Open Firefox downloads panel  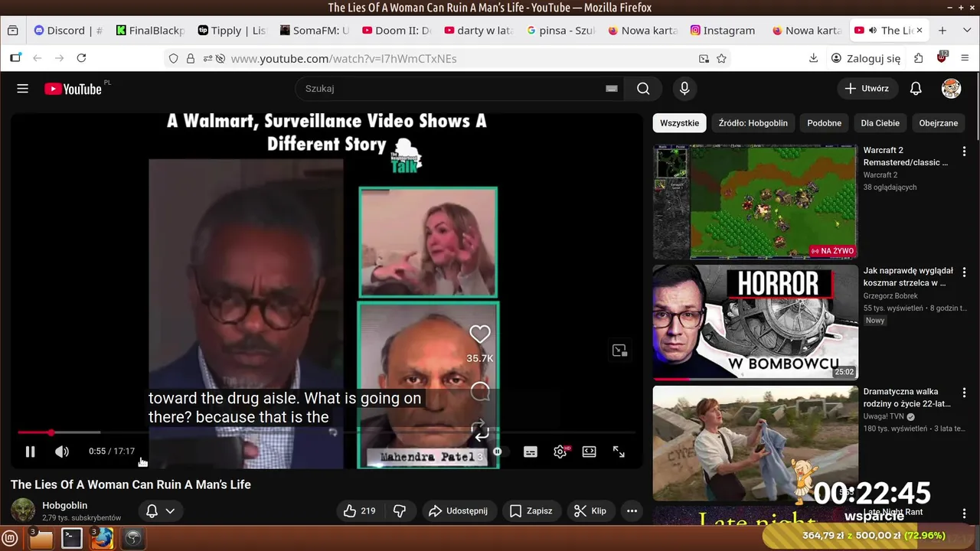[x=814, y=58]
